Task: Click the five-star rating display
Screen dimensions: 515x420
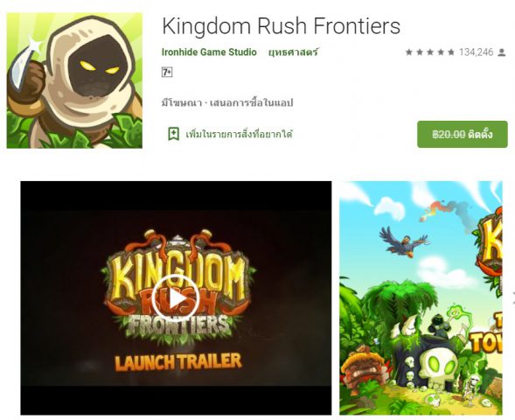Action: coord(430,52)
